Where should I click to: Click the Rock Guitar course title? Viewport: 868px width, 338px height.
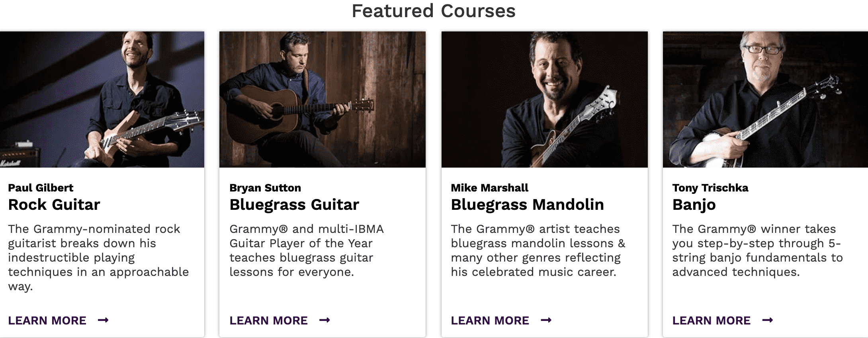coord(54,205)
